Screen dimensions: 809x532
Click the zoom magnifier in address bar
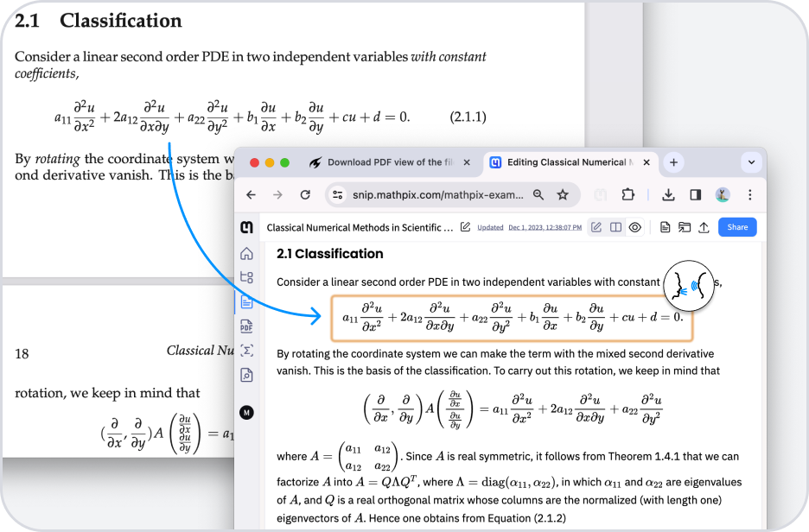538,195
